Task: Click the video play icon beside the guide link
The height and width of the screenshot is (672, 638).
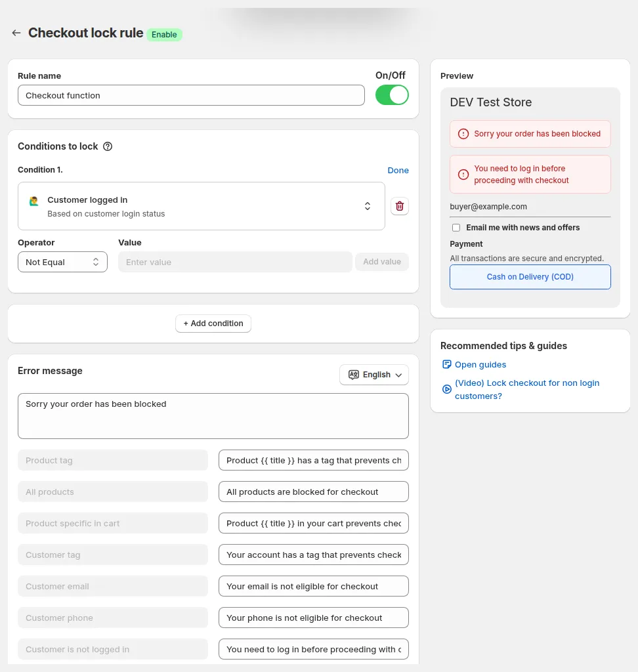Action: [x=446, y=389]
